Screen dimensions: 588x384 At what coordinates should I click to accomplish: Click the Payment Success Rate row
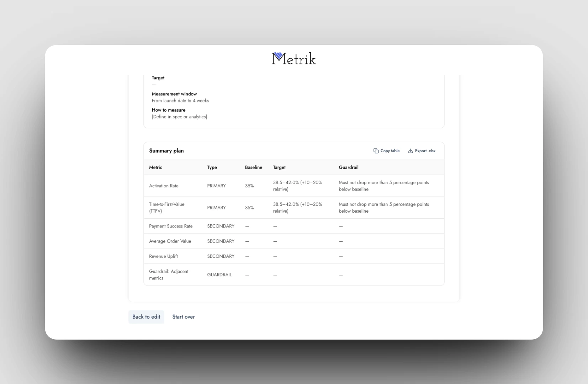[x=294, y=226]
